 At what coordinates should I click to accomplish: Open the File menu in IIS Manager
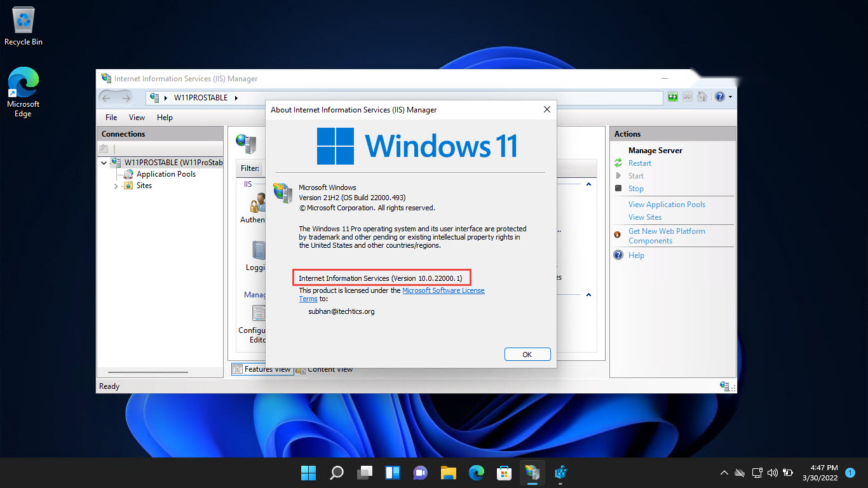(111, 118)
